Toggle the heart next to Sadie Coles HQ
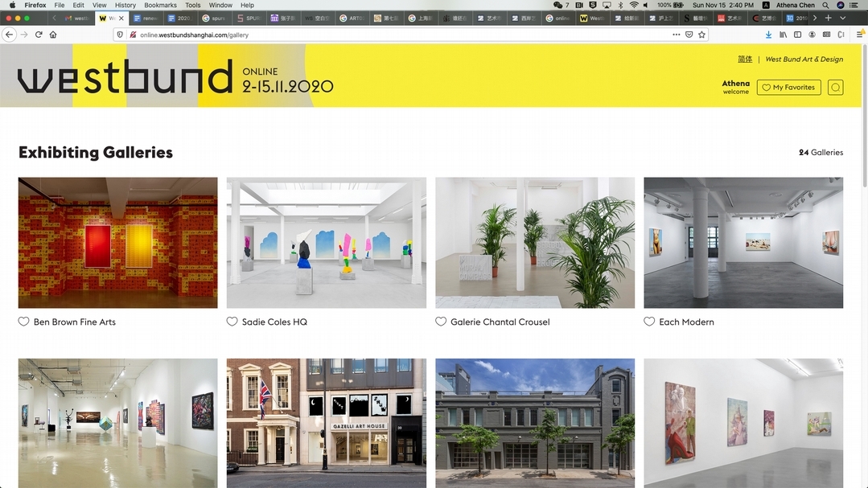Screen dimensions: 868x488 tap(232, 322)
